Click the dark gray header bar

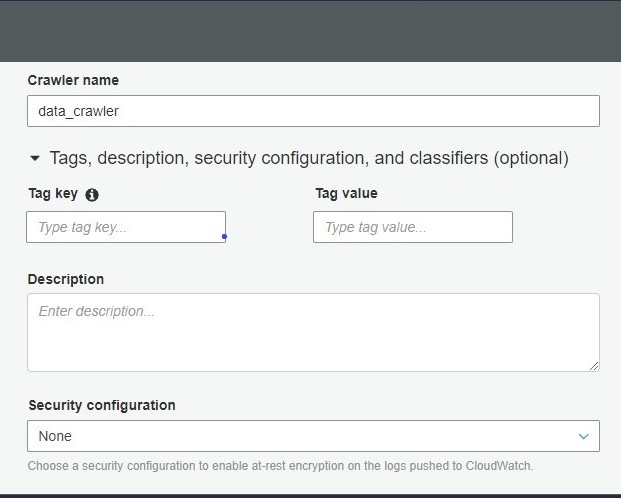click(x=310, y=31)
